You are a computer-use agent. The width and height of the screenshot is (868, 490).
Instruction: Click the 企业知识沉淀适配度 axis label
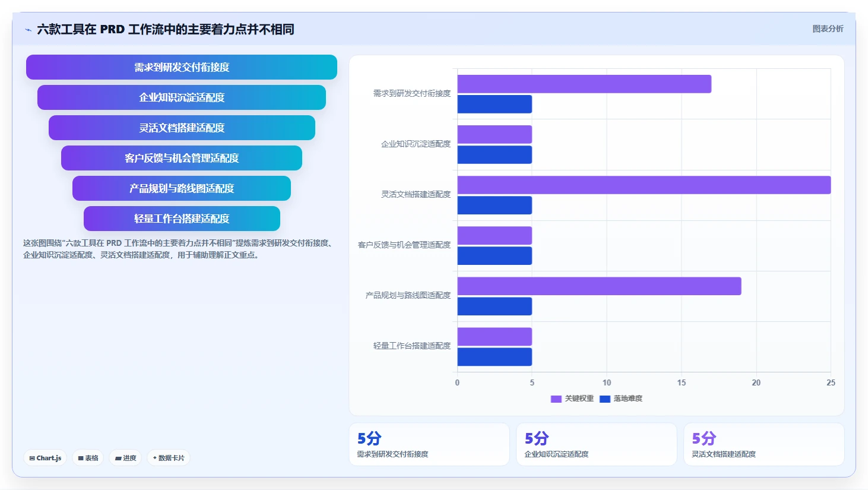tap(416, 144)
